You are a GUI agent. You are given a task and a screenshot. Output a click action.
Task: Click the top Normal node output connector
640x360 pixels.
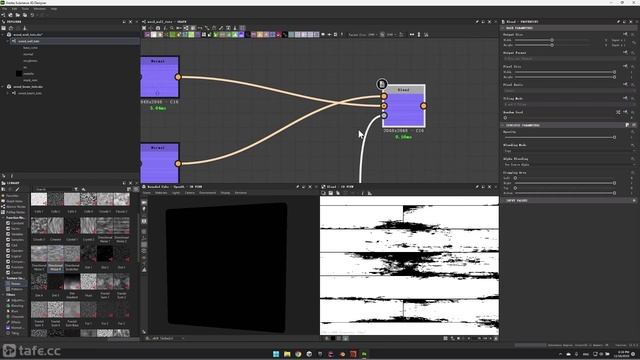tap(178, 77)
